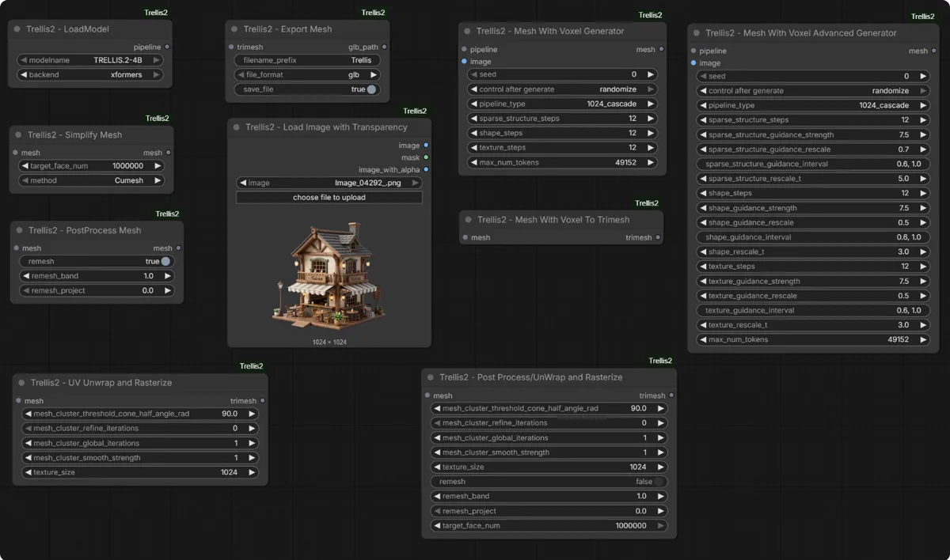Enable remesh in Post Process/UnWrap and Rasterize node
The height and width of the screenshot is (560, 950).
point(659,482)
